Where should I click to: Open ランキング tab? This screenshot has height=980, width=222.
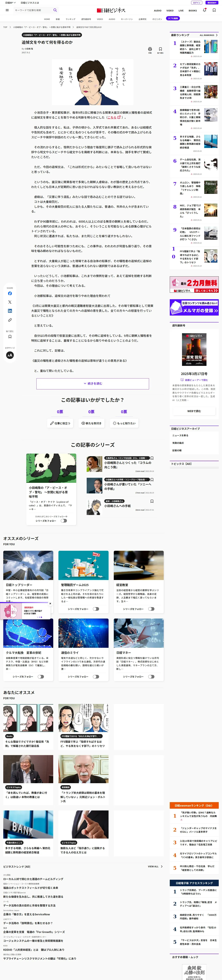70,19
